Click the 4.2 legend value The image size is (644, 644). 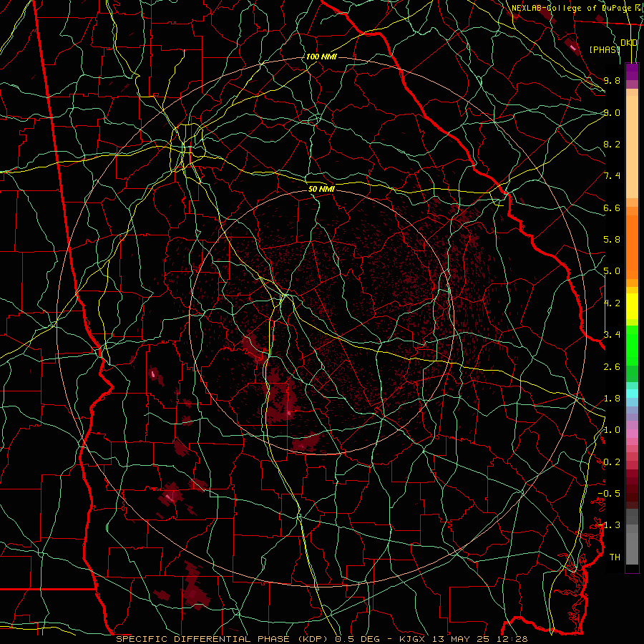[x=612, y=303]
